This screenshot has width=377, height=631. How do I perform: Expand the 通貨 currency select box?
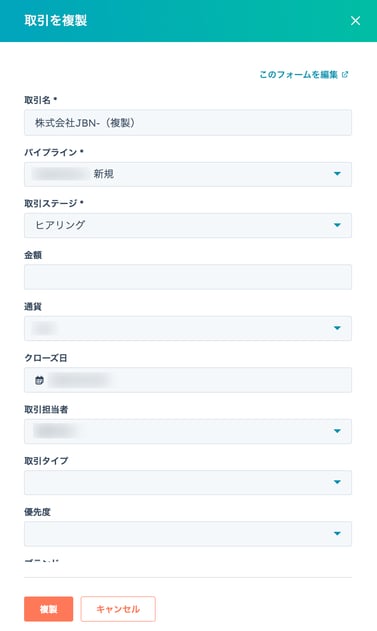(188, 328)
